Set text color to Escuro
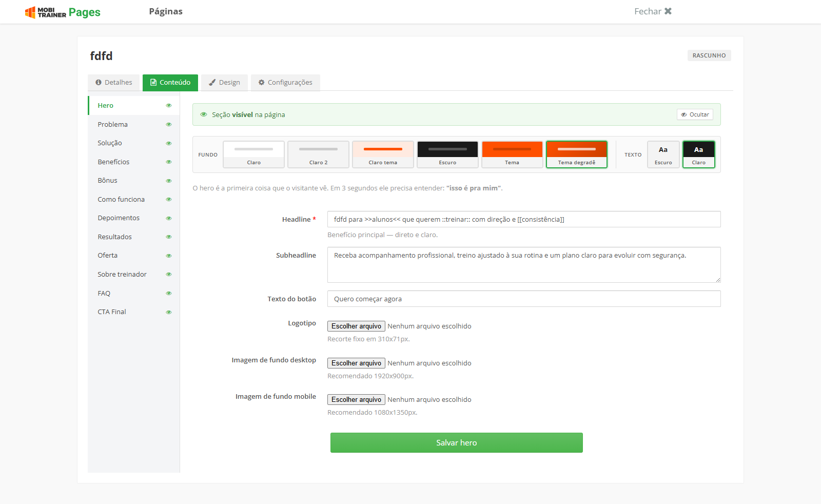This screenshot has width=821, height=504. 663,154
